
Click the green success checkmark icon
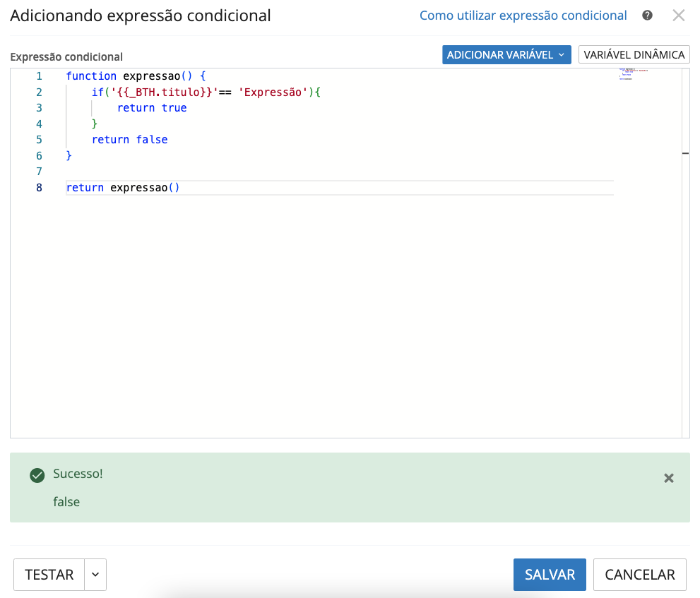point(37,475)
